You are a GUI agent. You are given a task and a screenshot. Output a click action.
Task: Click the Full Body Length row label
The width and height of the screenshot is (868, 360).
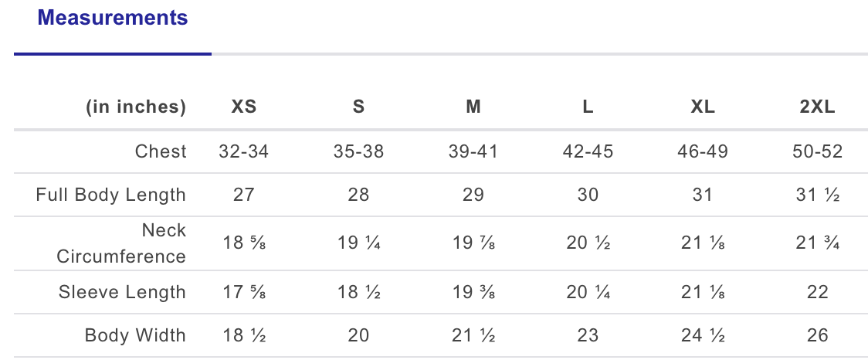point(111,195)
